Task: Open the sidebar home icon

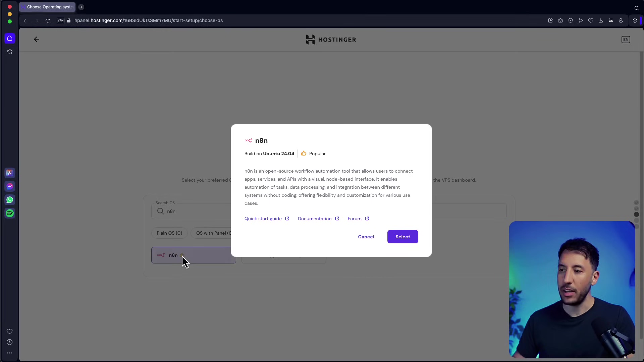Action: (10, 38)
